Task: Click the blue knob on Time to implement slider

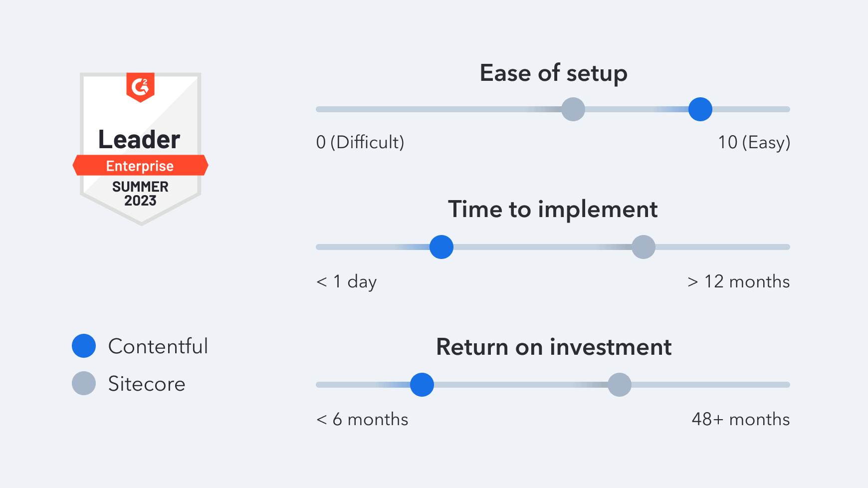Action: point(441,247)
